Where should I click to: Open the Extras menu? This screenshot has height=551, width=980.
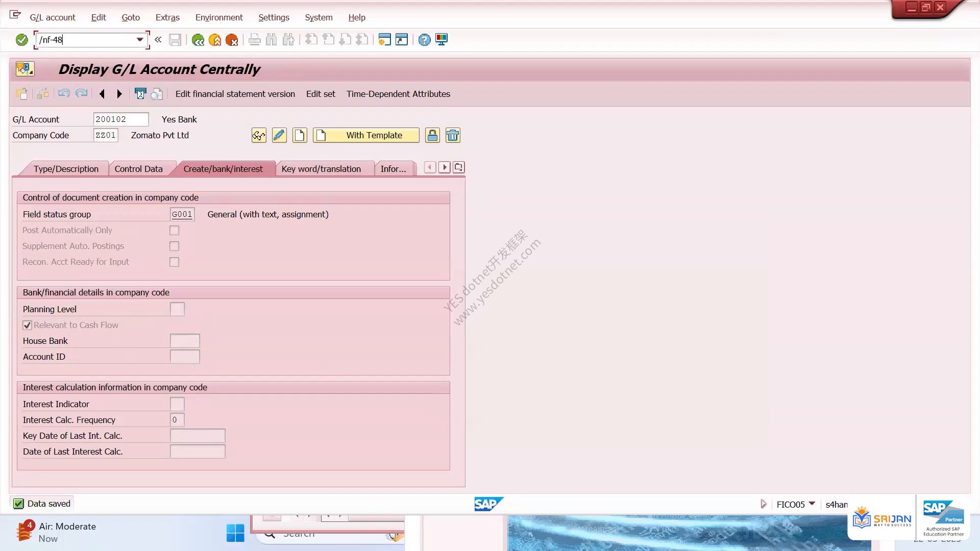(167, 17)
